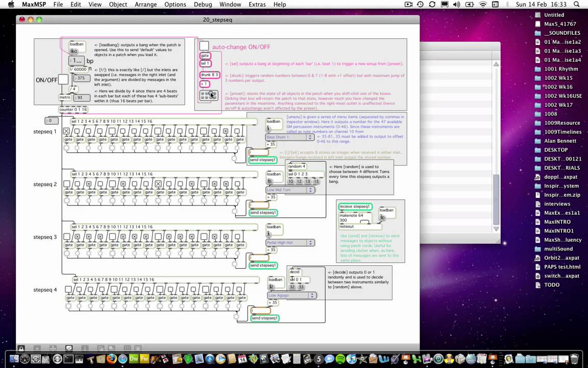Screen dimensions: 588x368
Task: Open Fireworks from the dock
Action: 144,359
